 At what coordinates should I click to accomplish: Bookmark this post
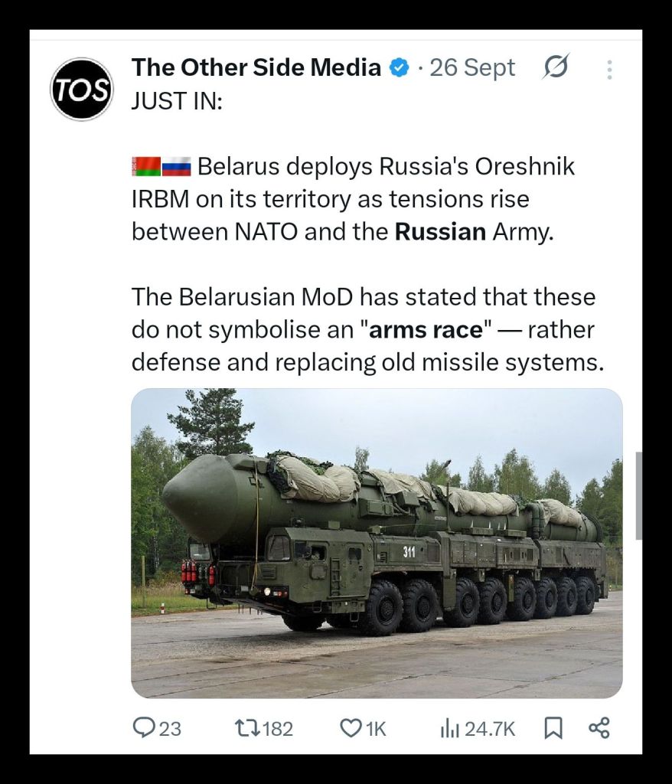point(553,728)
